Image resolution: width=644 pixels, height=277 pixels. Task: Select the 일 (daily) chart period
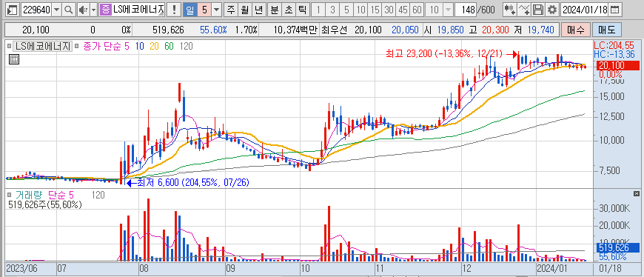tap(189, 10)
